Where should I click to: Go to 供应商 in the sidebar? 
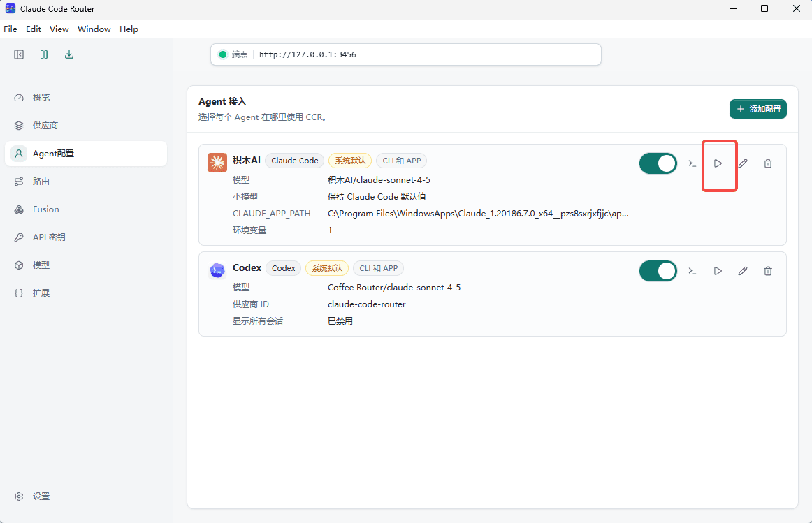(x=86, y=125)
